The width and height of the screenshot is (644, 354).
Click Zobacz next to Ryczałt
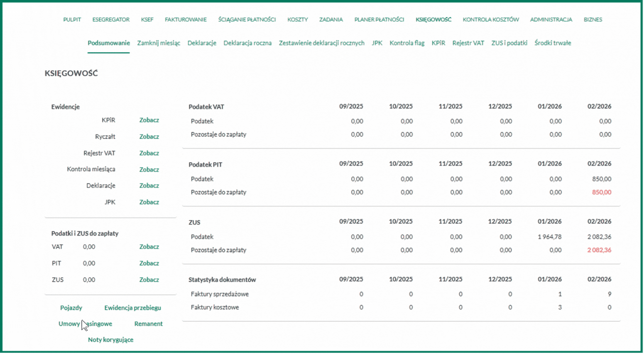point(149,137)
